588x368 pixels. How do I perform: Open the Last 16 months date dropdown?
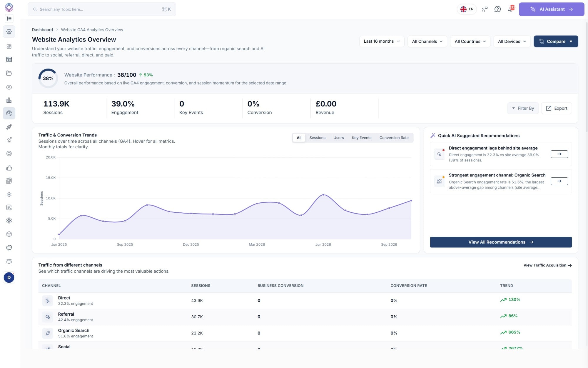click(382, 41)
